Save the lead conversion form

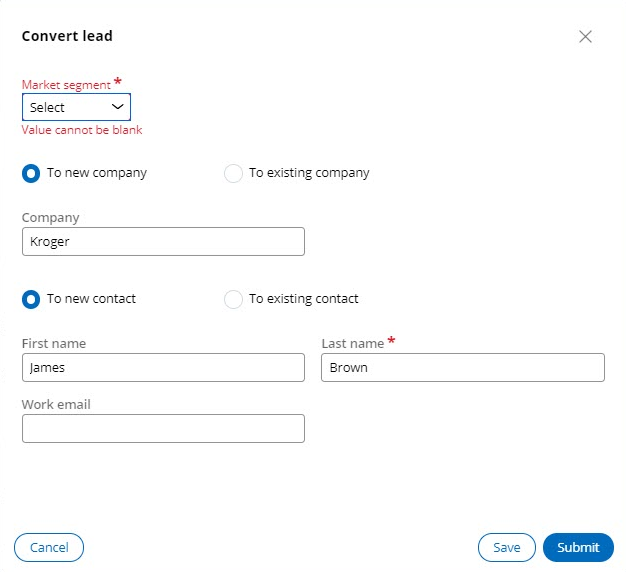(x=506, y=547)
